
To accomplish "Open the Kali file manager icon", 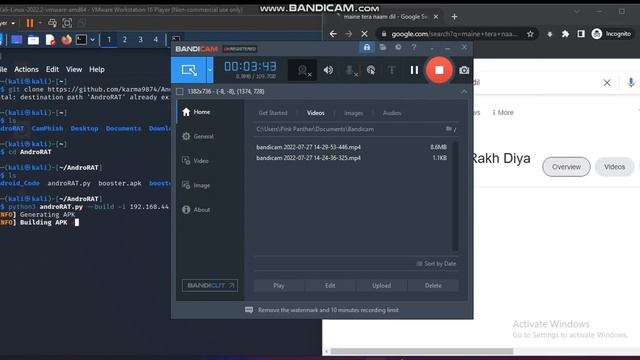I will point(33,40).
